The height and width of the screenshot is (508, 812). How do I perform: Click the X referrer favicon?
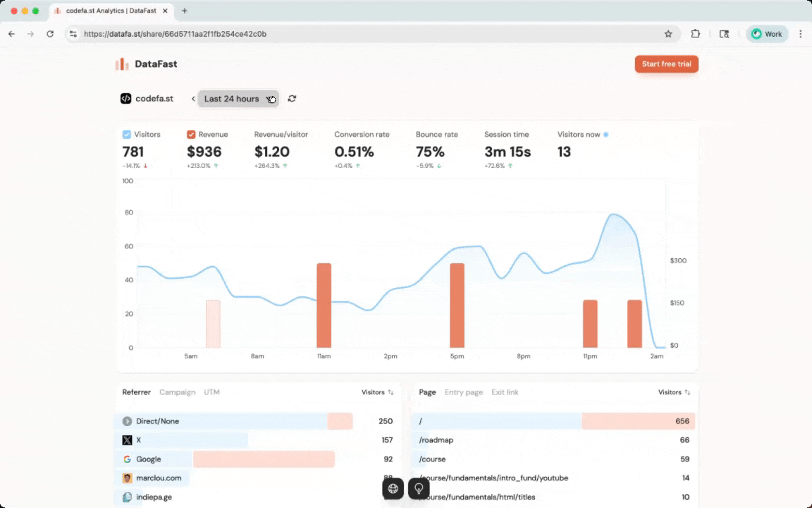tap(127, 440)
